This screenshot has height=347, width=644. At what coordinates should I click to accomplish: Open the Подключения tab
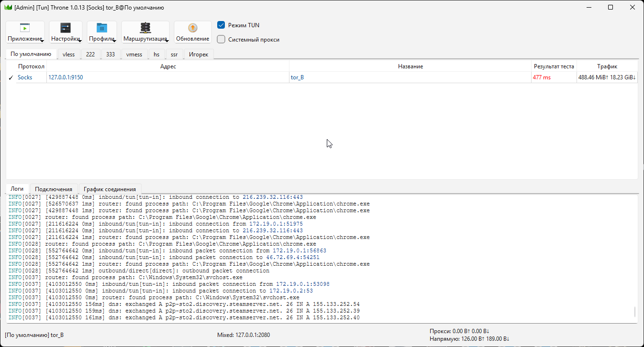point(54,189)
